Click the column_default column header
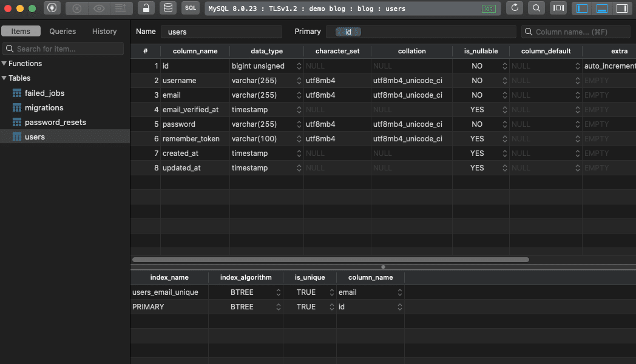Image resolution: width=636 pixels, height=364 pixels. coord(546,51)
